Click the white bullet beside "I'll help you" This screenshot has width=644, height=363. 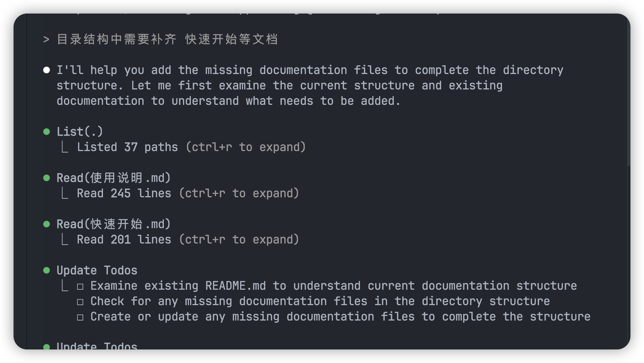pos(47,70)
